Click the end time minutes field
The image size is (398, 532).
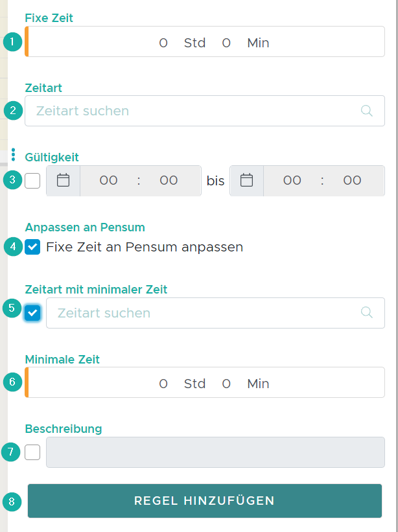click(352, 180)
